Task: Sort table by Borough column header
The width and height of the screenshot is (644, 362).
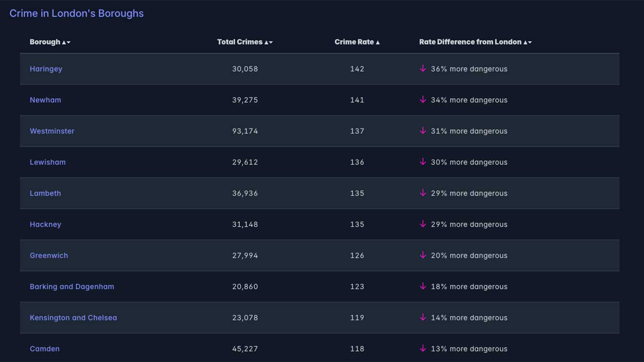Action: 50,42
